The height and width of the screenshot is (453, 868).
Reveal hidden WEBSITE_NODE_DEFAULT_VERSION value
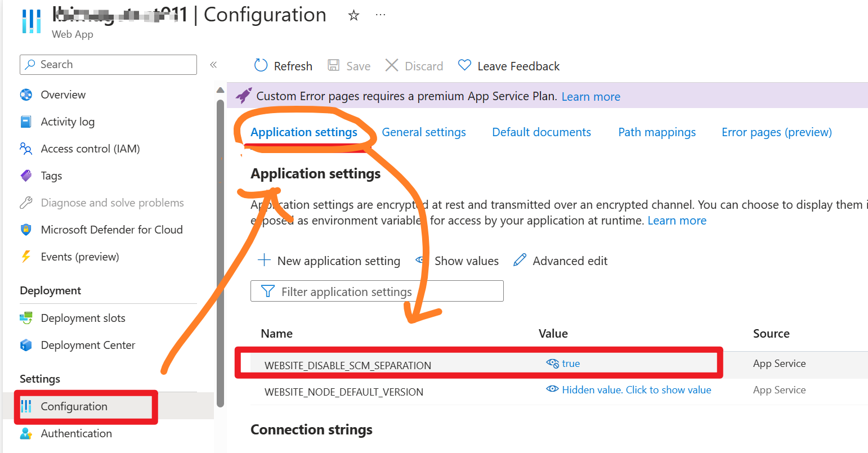point(636,390)
